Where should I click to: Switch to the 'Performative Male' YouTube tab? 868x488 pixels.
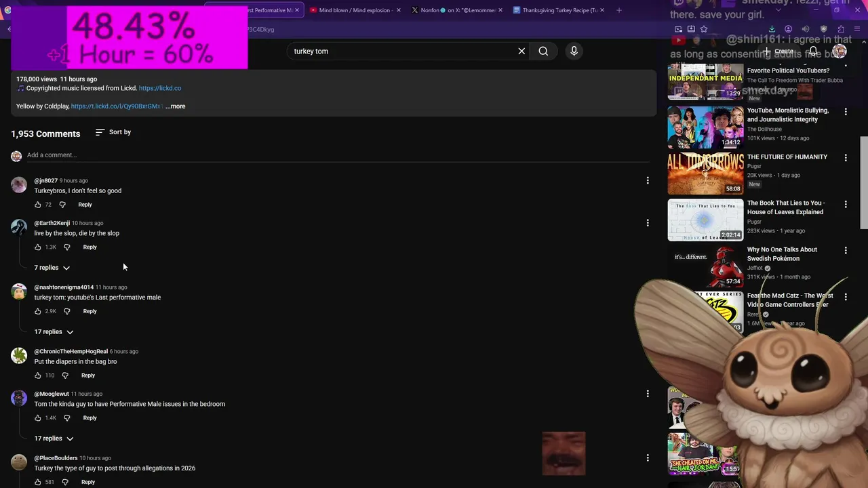pyautogui.click(x=254, y=10)
